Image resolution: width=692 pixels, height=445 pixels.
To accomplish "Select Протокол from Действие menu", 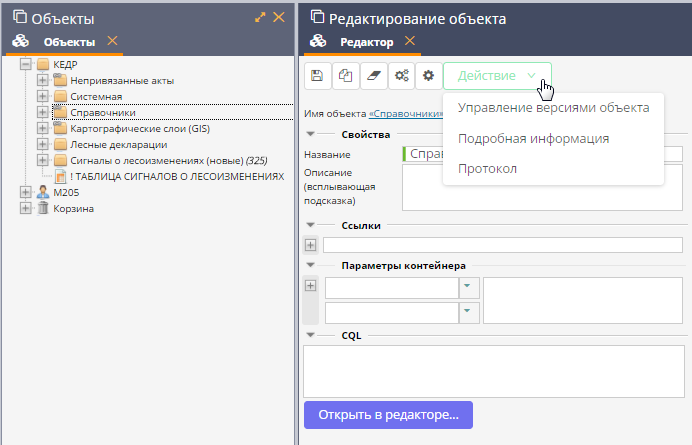I will coord(487,168).
